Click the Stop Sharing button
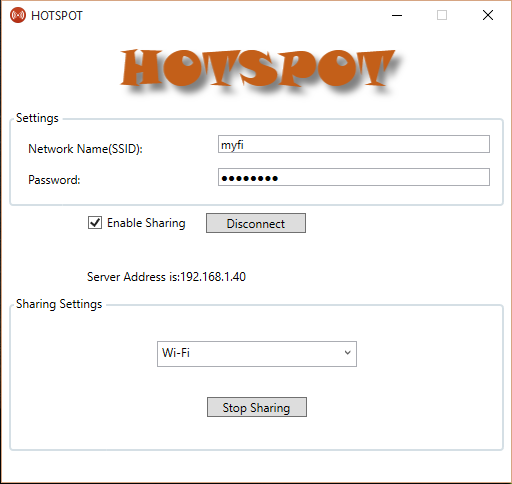The height and width of the screenshot is (484, 512). tap(257, 407)
